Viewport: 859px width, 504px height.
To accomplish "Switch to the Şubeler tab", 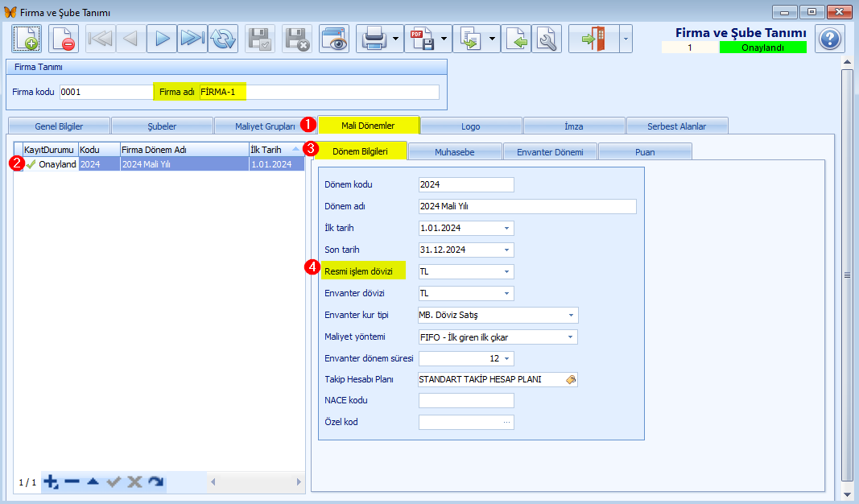I will pos(161,126).
